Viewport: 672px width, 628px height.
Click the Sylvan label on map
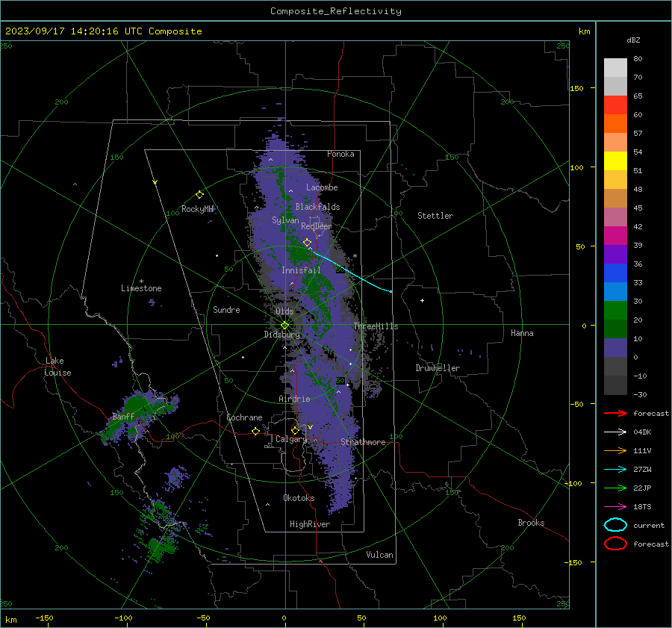285,220
